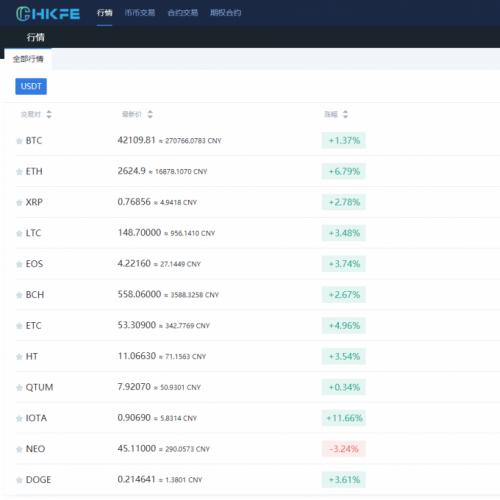Select the 全部行情 tab
The image size is (500, 500).
tap(28, 59)
